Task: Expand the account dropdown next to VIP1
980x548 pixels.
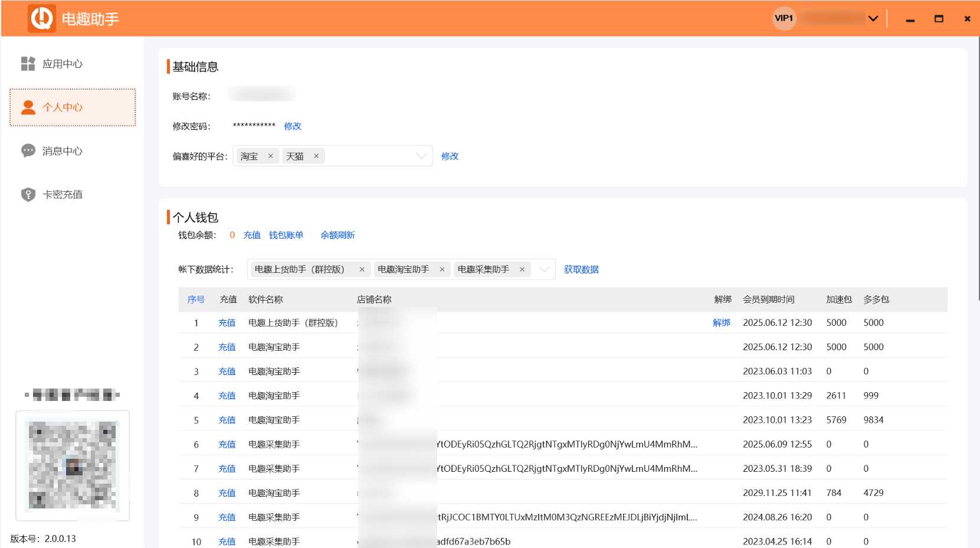Action: tap(873, 18)
